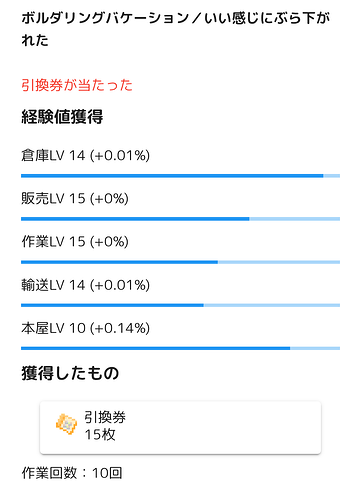Click the 引換券 ticket icon
Screen dimensions: 360x500
click(66, 424)
